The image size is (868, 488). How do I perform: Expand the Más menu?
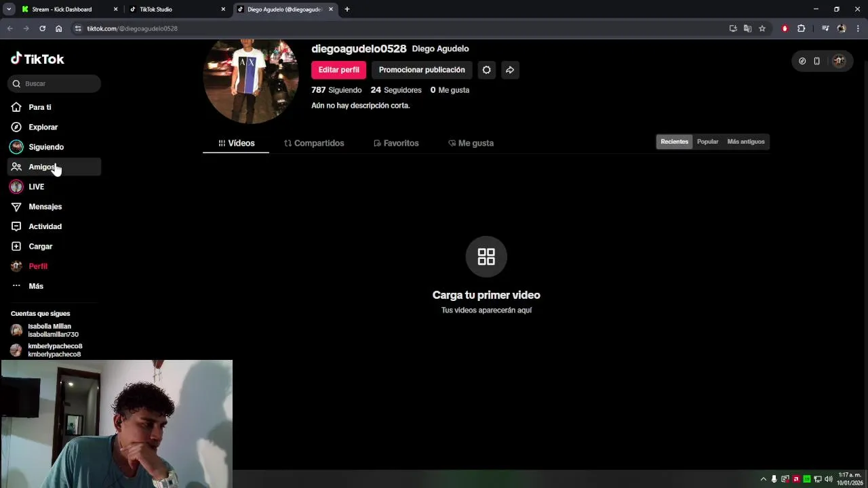(54, 286)
